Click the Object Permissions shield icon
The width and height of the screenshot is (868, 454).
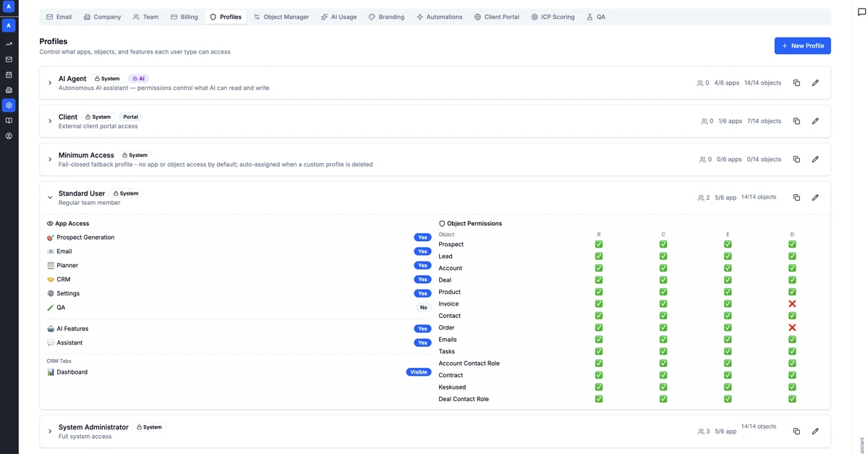click(442, 224)
